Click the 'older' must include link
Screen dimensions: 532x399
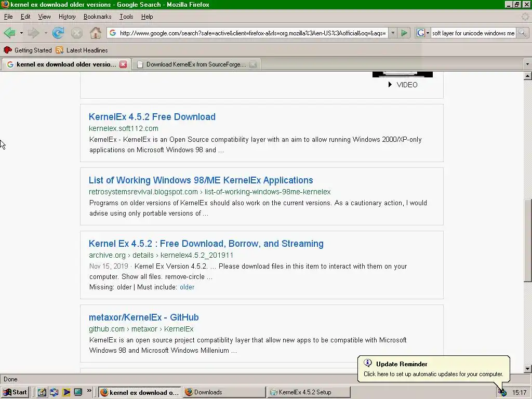187,287
